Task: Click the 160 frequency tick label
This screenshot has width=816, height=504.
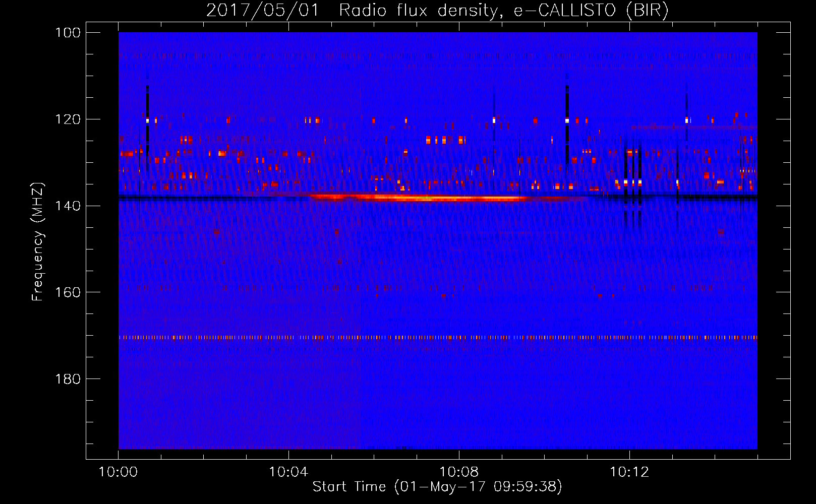Action: [x=68, y=292]
